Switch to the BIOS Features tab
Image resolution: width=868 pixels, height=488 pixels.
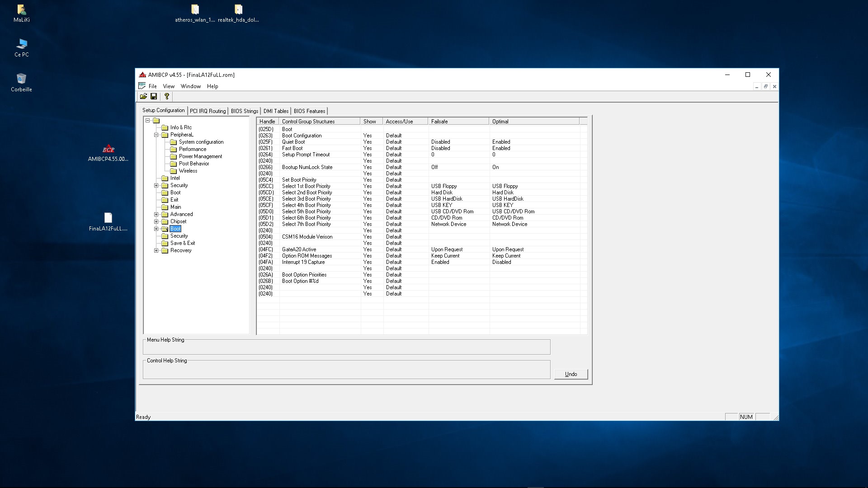point(309,111)
